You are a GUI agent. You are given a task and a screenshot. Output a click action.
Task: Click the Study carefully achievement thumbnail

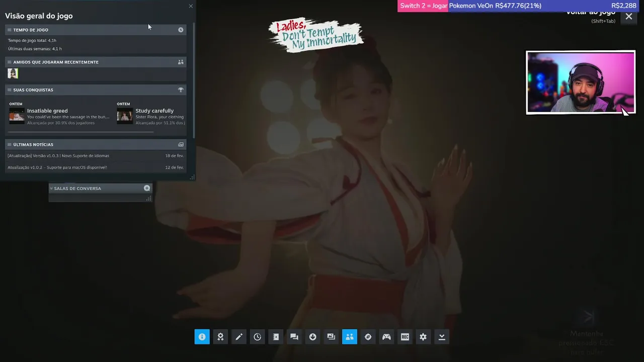pos(125,116)
